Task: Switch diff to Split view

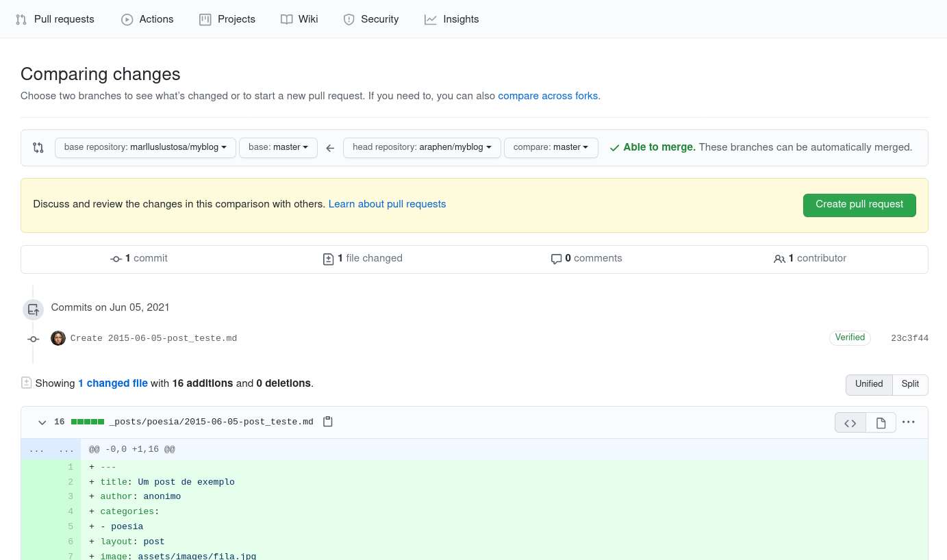Action: pyautogui.click(x=910, y=384)
